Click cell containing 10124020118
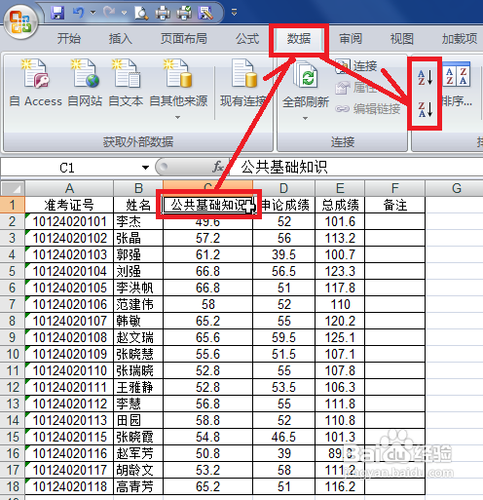483x500 pixels. pos(69,487)
